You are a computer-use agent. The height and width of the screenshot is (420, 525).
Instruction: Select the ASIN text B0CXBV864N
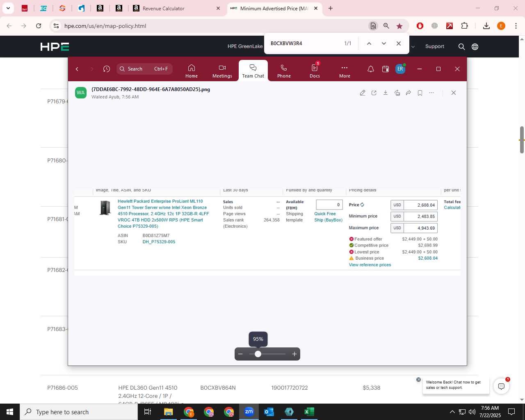[x=218, y=388]
